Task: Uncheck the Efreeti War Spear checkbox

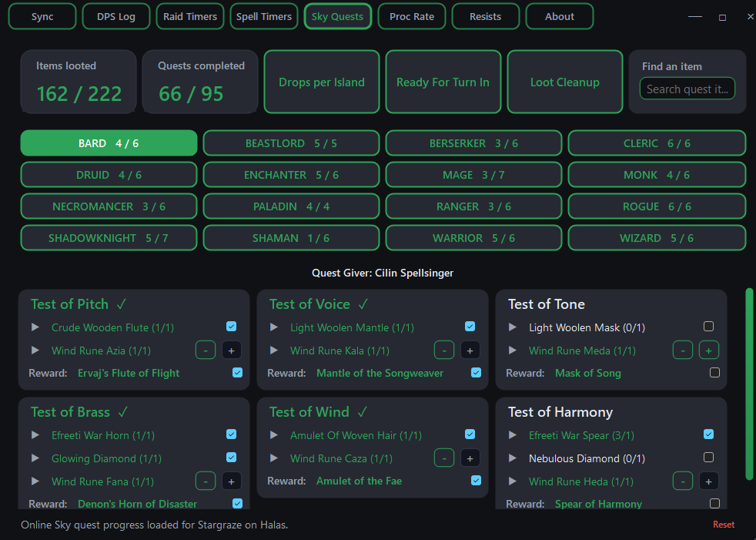Action: pyautogui.click(x=709, y=434)
